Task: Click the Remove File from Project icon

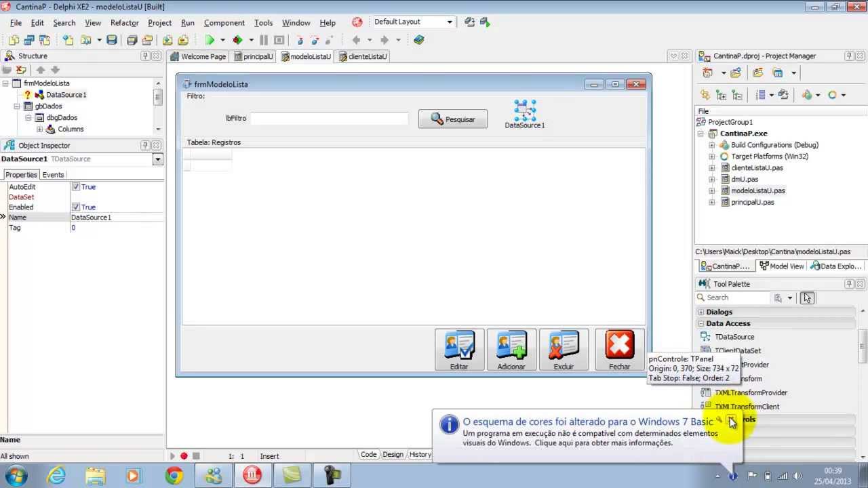Action: tap(182, 40)
